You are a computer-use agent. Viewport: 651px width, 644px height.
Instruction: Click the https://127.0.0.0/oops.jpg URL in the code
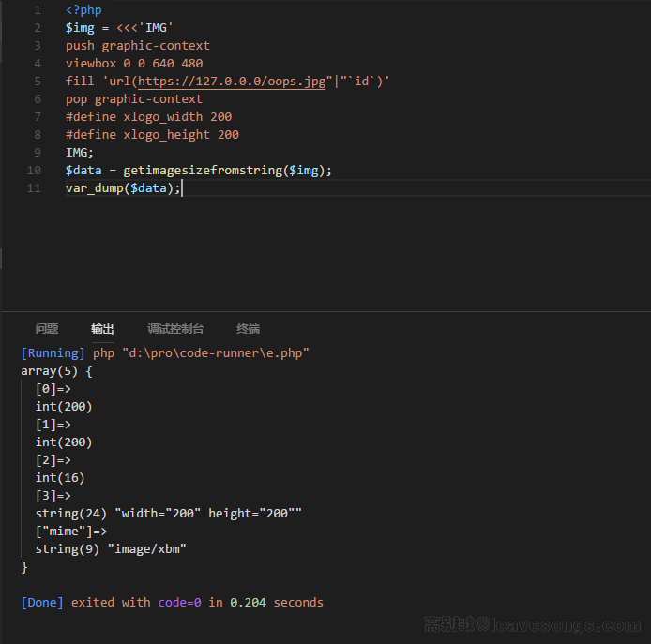pos(232,82)
